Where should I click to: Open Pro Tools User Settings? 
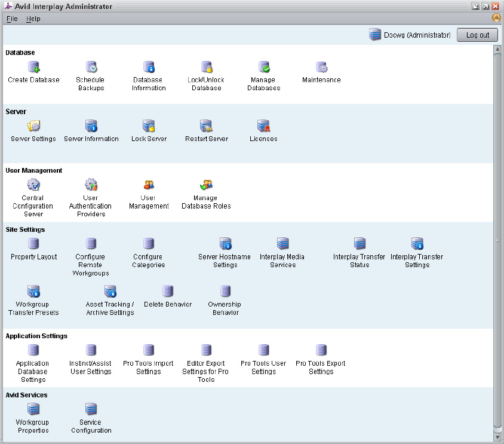(263, 350)
